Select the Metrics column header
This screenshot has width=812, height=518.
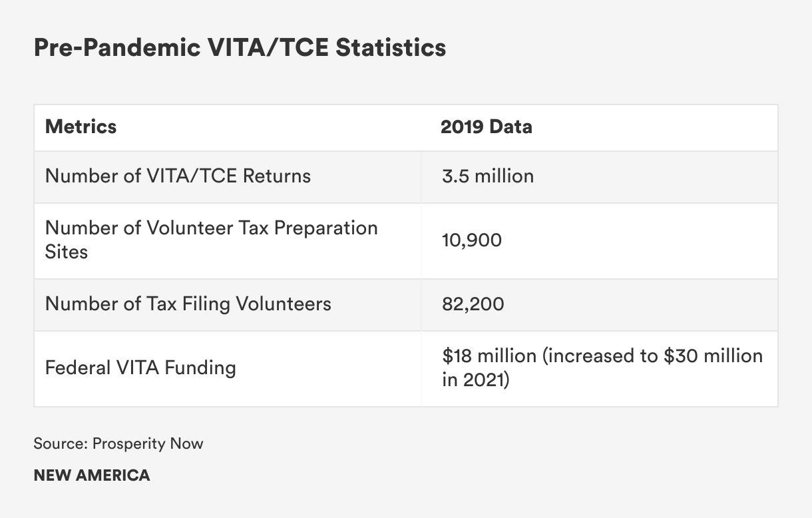click(81, 127)
